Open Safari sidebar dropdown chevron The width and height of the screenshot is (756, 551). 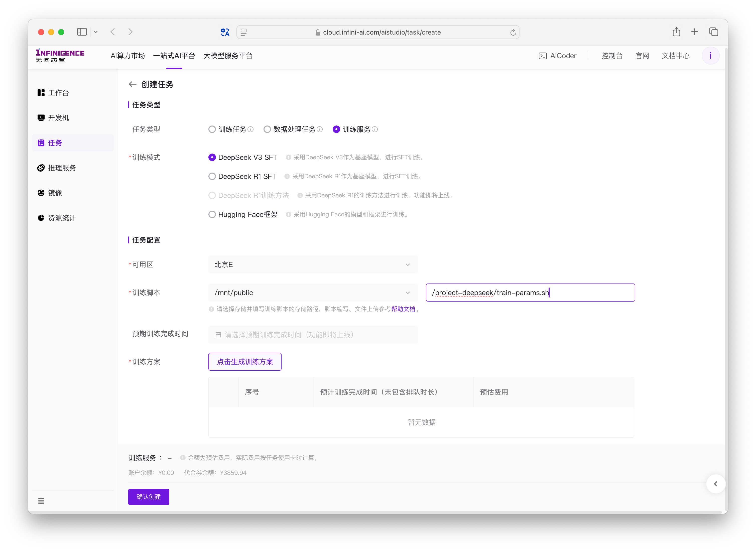[x=96, y=32]
